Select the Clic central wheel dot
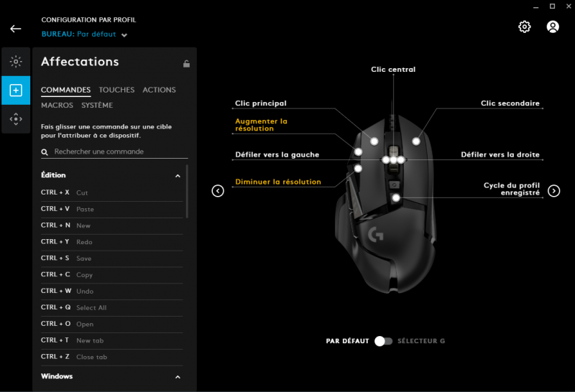 click(393, 159)
